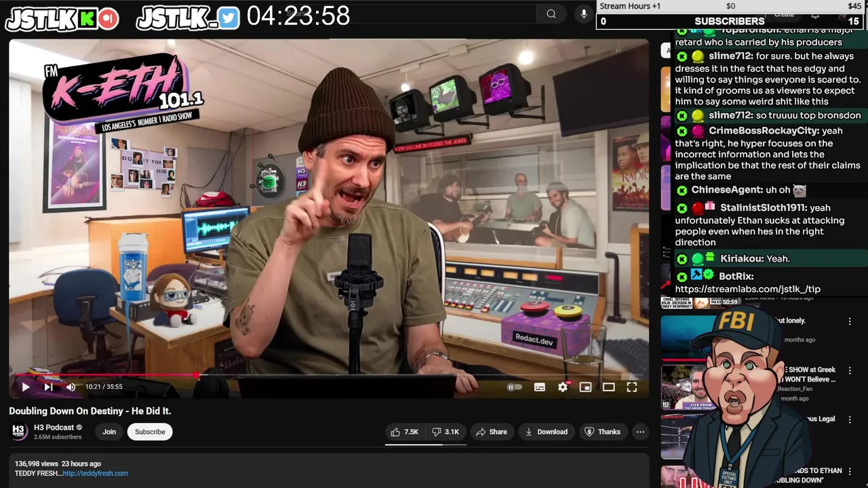Click the red scrubber handle on the progress bar
The height and width of the screenshot is (488, 868).
point(196,374)
